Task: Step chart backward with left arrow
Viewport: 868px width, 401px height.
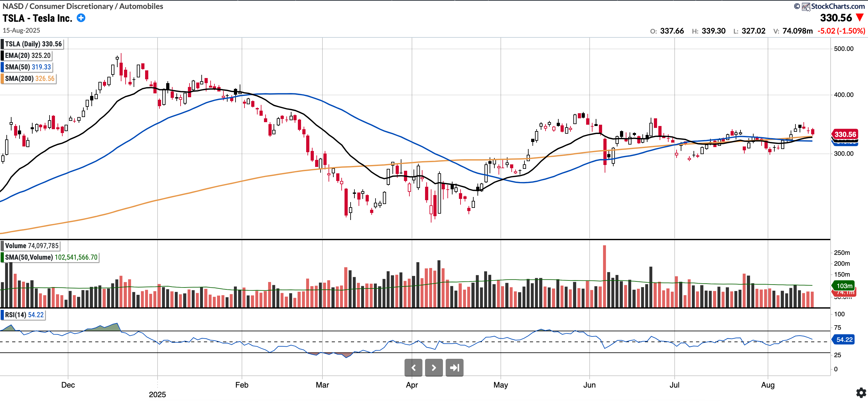Action: point(413,368)
